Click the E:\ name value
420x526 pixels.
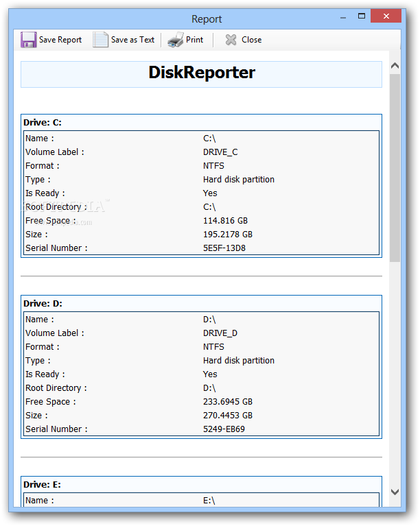point(209,501)
